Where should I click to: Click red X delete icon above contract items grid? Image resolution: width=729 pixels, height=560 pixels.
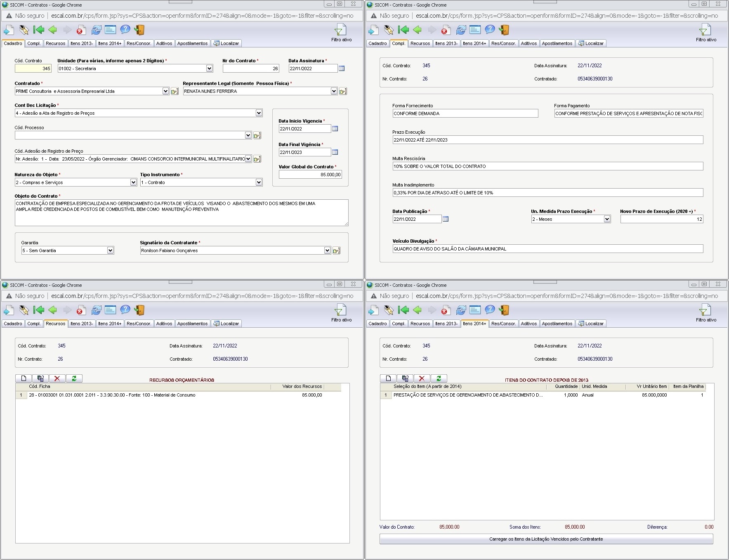422,378
